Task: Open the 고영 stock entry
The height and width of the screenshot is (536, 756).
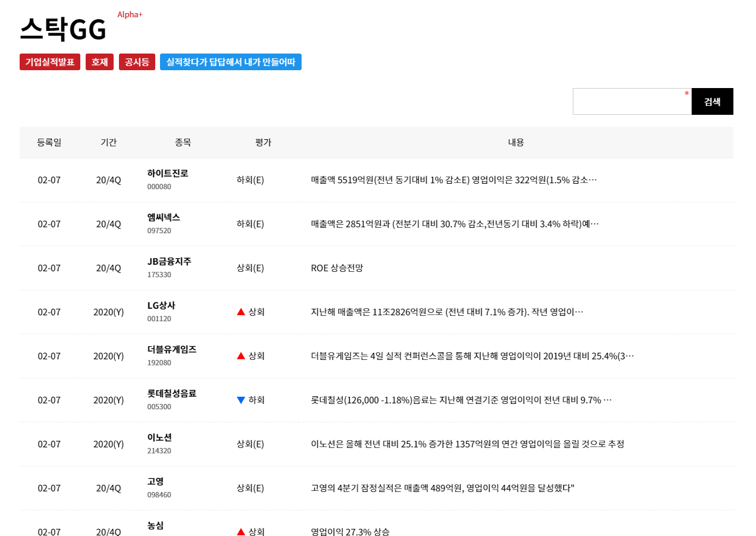Action: tap(155, 481)
